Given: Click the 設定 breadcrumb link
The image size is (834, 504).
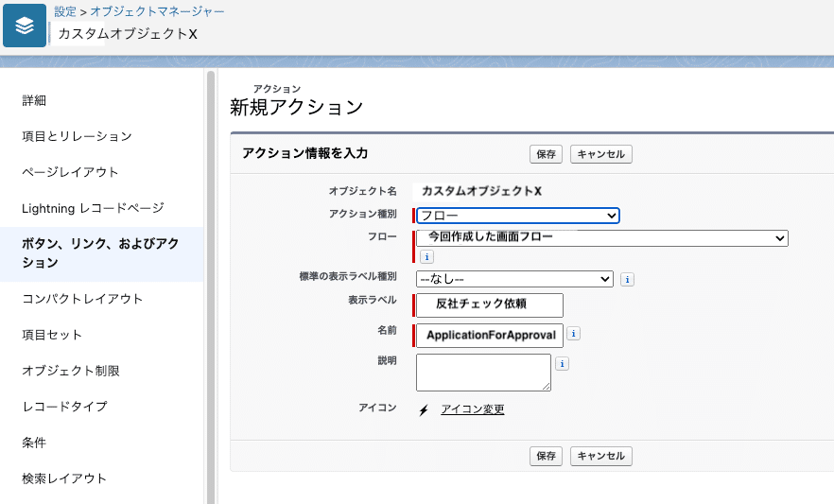Looking at the screenshot, I should click(x=65, y=11).
